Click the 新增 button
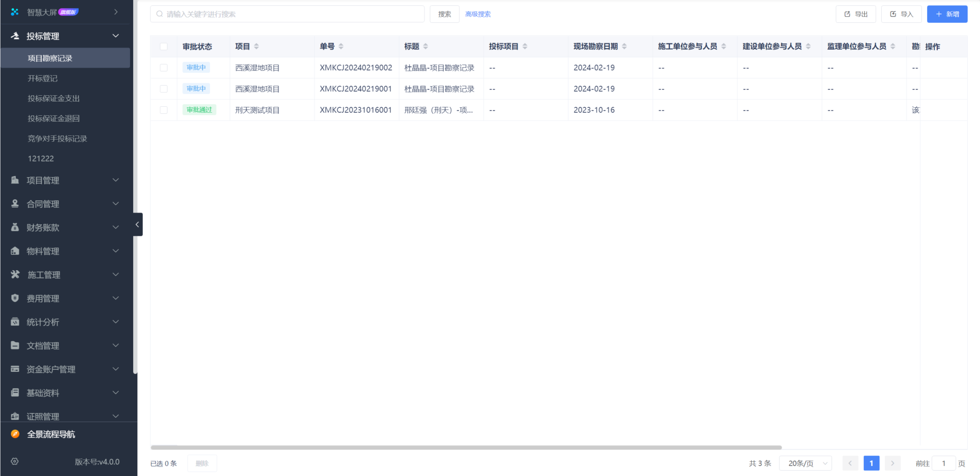 point(947,14)
